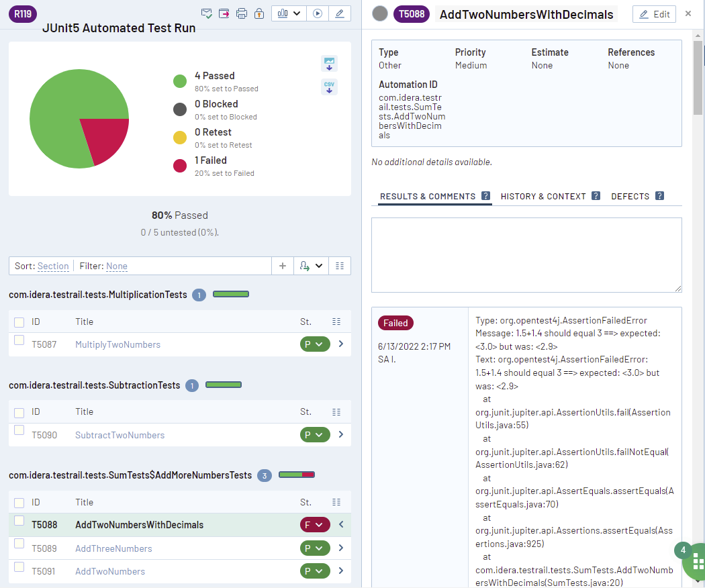705x588 pixels.
Task: Open status dropdown for AddTwoNumbersWithDecimals
Action: click(314, 525)
